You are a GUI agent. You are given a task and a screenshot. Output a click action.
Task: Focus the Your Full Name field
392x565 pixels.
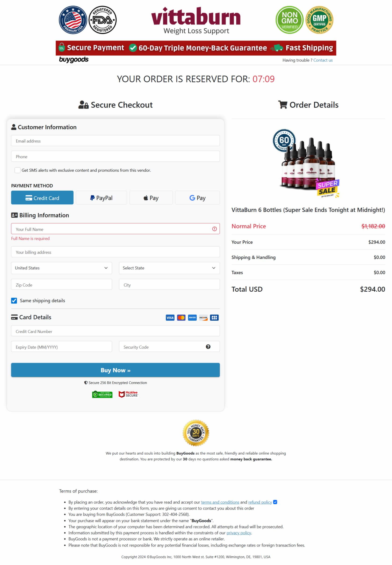pos(115,229)
